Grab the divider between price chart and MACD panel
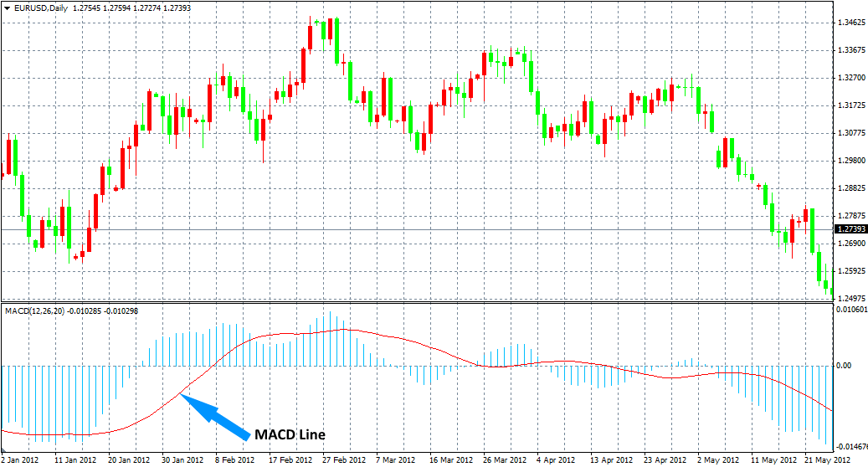The width and height of the screenshot is (868, 467). click(x=419, y=303)
